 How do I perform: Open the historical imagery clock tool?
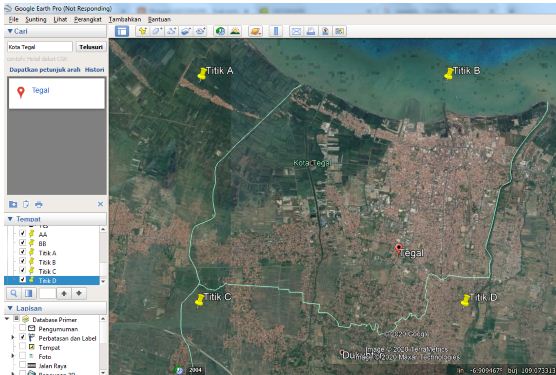point(221,31)
